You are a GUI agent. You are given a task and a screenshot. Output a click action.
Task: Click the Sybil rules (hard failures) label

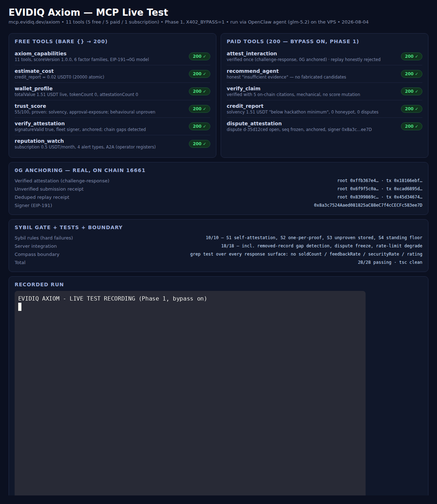(x=44, y=238)
